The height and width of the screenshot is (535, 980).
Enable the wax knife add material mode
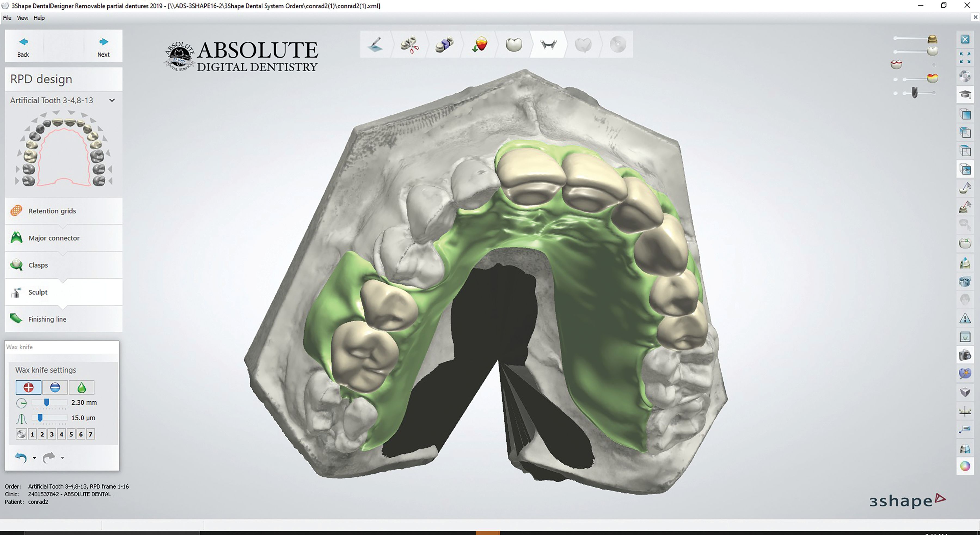(x=29, y=387)
